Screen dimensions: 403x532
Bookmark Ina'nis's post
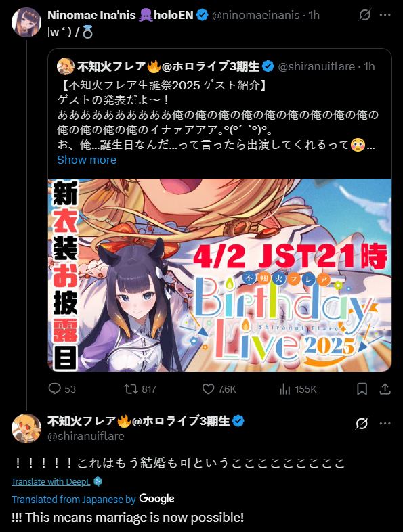click(x=362, y=389)
